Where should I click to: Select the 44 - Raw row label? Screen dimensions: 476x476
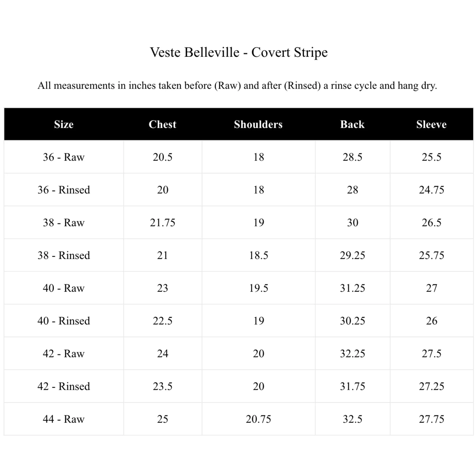64,419
